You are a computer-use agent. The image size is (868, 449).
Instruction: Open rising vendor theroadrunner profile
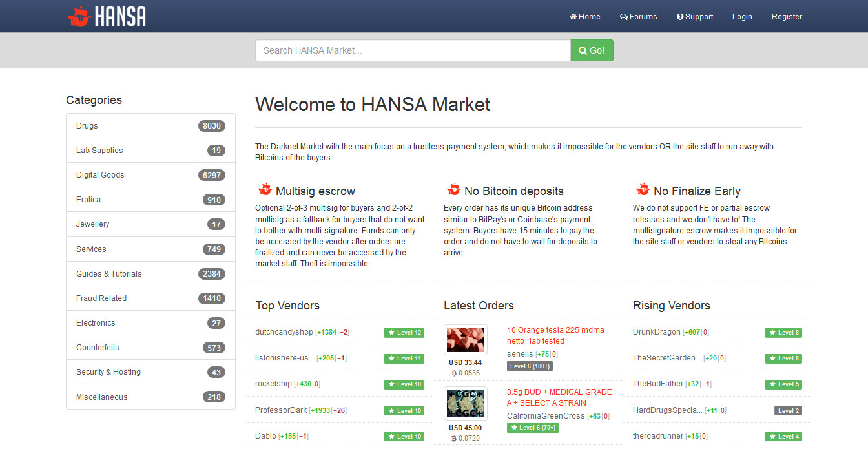click(x=658, y=436)
